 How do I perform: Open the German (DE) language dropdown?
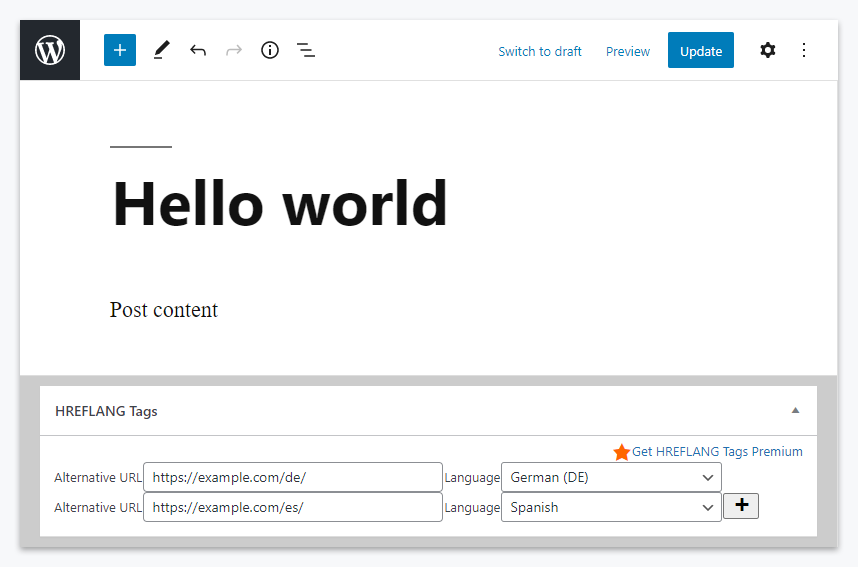pos(611,477)
